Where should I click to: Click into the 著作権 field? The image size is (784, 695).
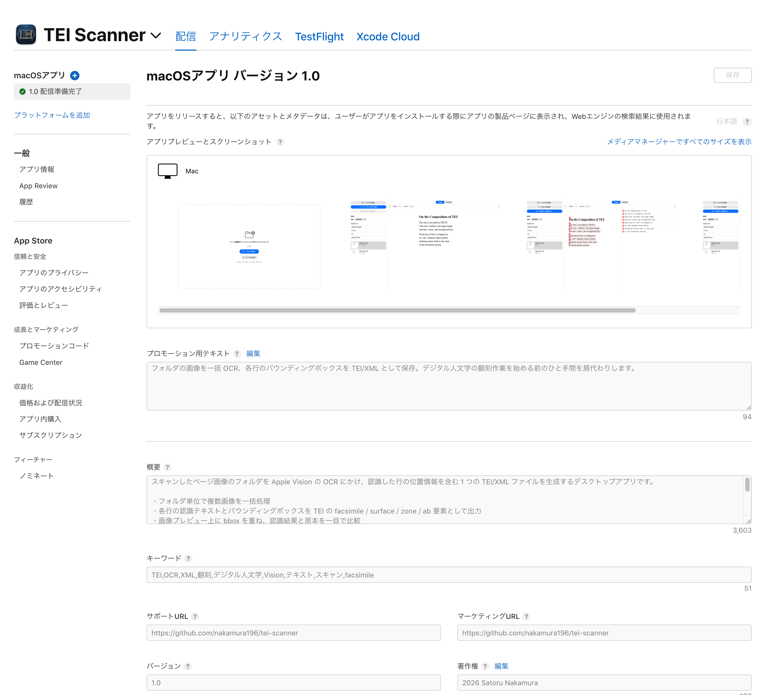[604, 682]
